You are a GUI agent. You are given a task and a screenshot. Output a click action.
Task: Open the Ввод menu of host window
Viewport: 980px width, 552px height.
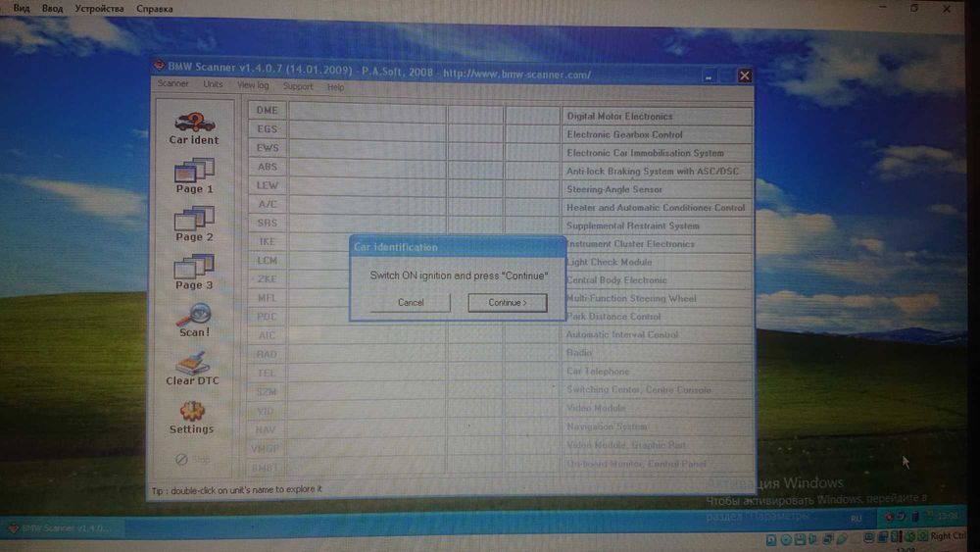tap(53, 8)
